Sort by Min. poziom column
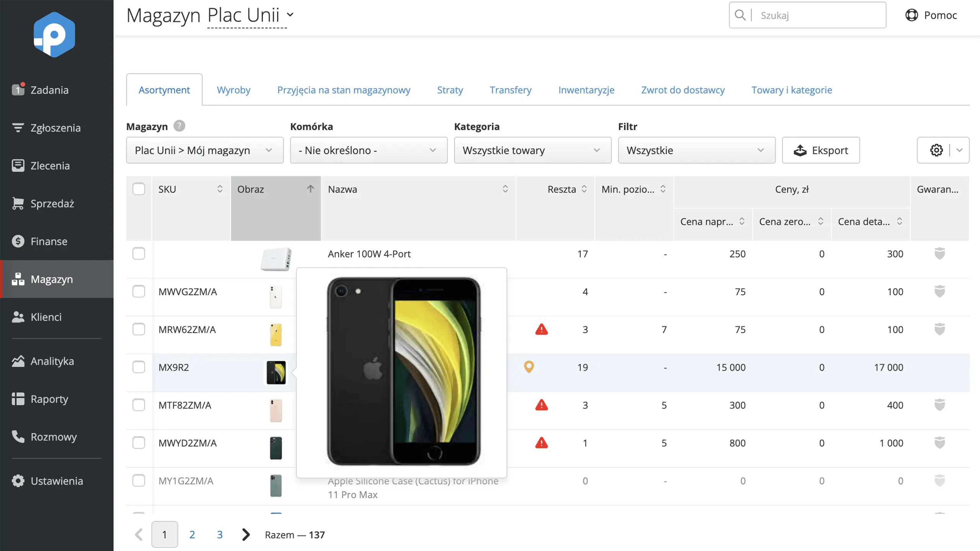 (x=663, y=189)
